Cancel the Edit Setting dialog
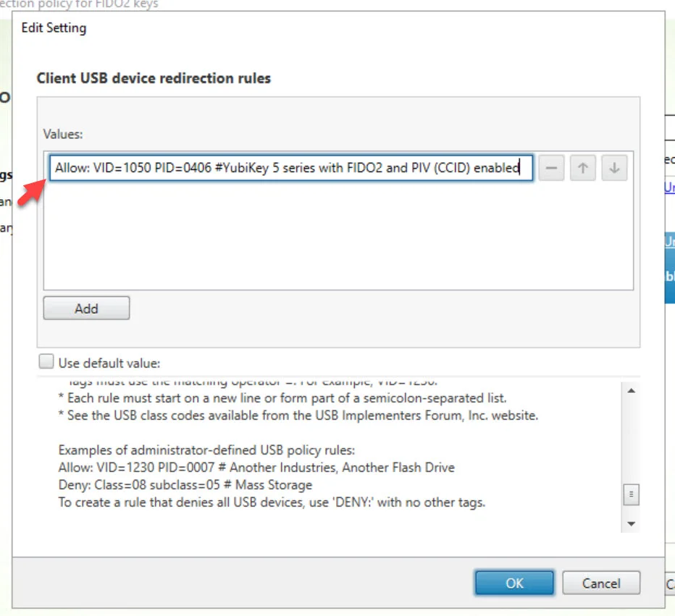 tap(601, 583)
